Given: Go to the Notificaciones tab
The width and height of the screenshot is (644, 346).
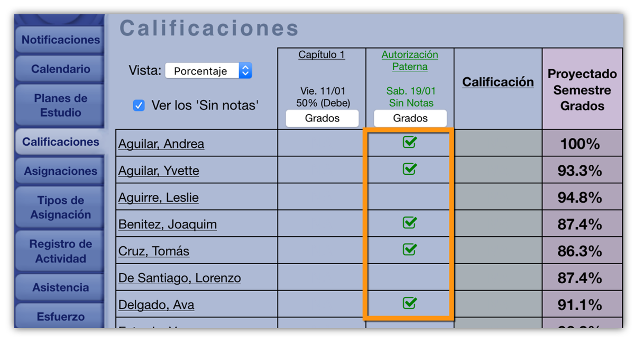Looking at the screenshot, I should pyautogui.click(x=60, y=40).
